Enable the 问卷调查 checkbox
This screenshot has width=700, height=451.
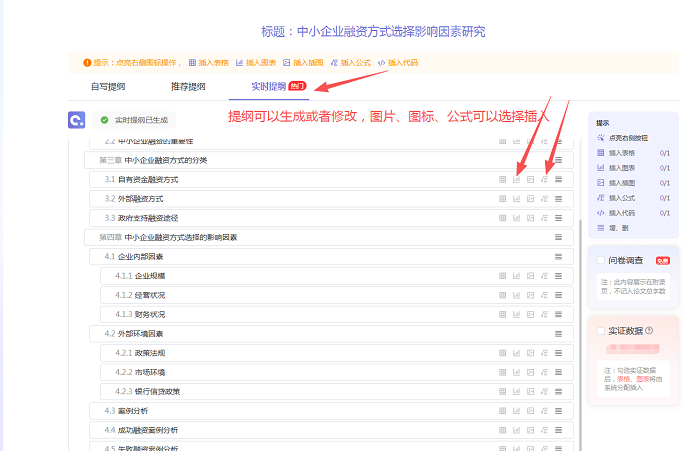click(601, 260)
